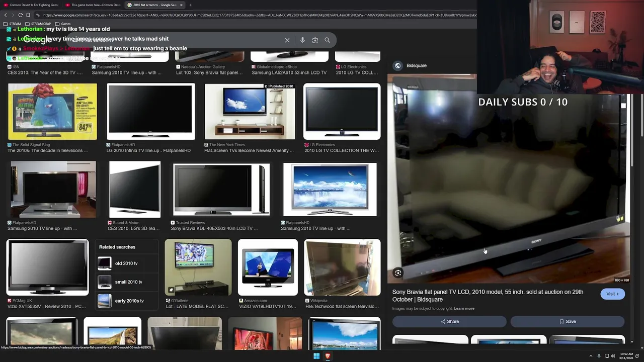The height and width of the screenshot is (362, 644).
Task: Open Google Lens image search icon
Action: (x=315, y=40)
